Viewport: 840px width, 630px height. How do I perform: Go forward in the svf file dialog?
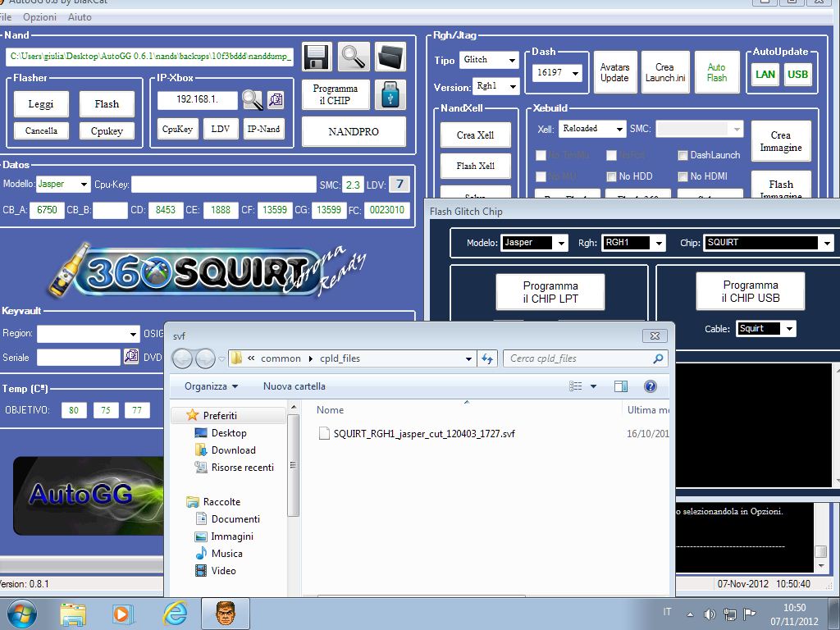point(205,359)
